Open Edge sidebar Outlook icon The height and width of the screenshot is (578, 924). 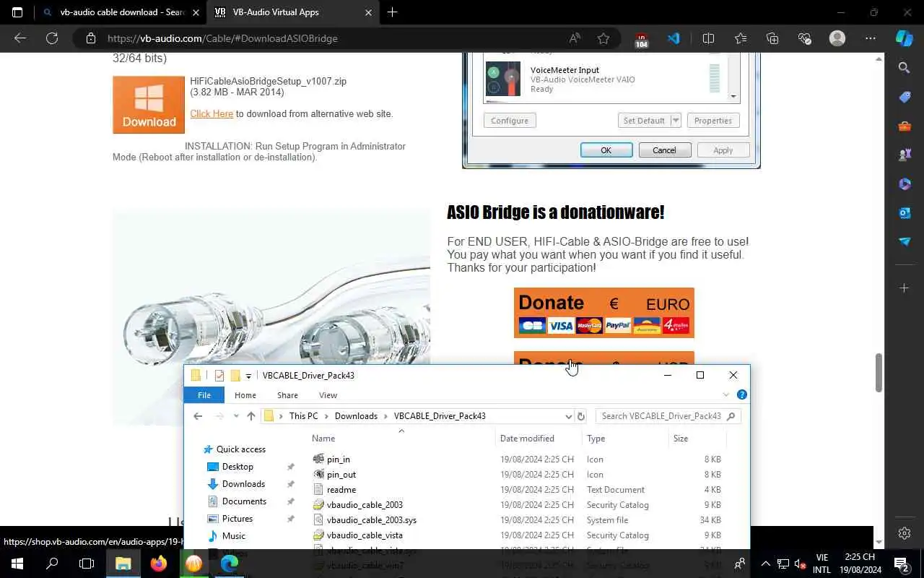[x=905, y=212]
